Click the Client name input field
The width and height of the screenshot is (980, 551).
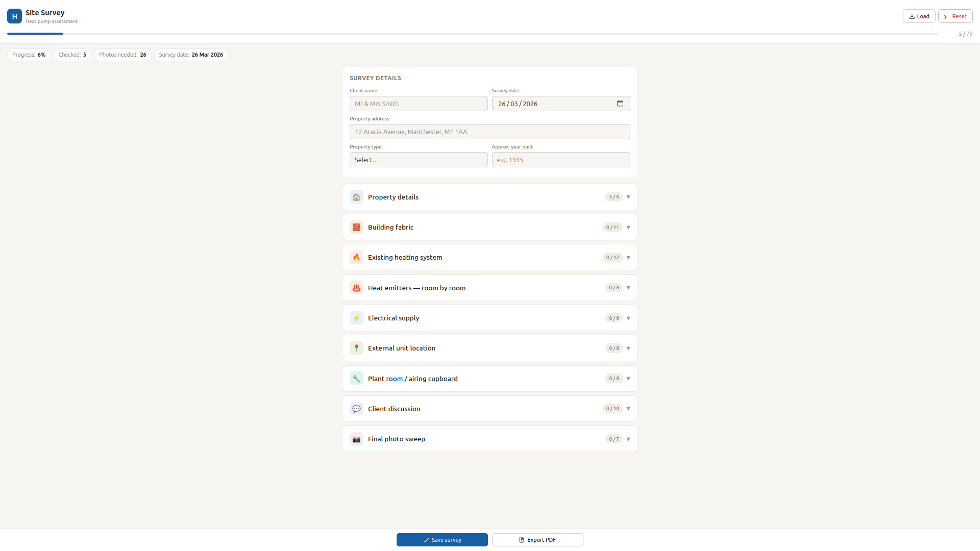418,104
